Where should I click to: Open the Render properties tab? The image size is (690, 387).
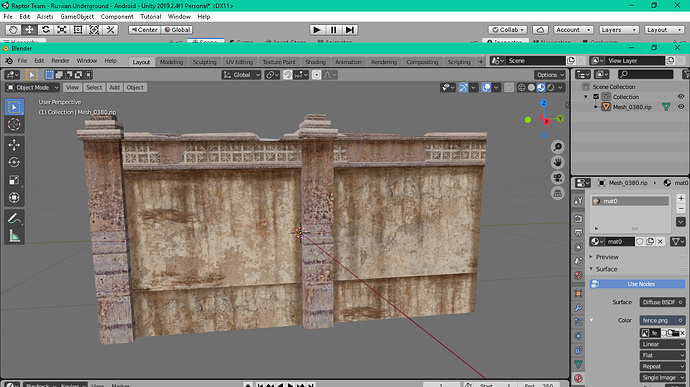579,218
